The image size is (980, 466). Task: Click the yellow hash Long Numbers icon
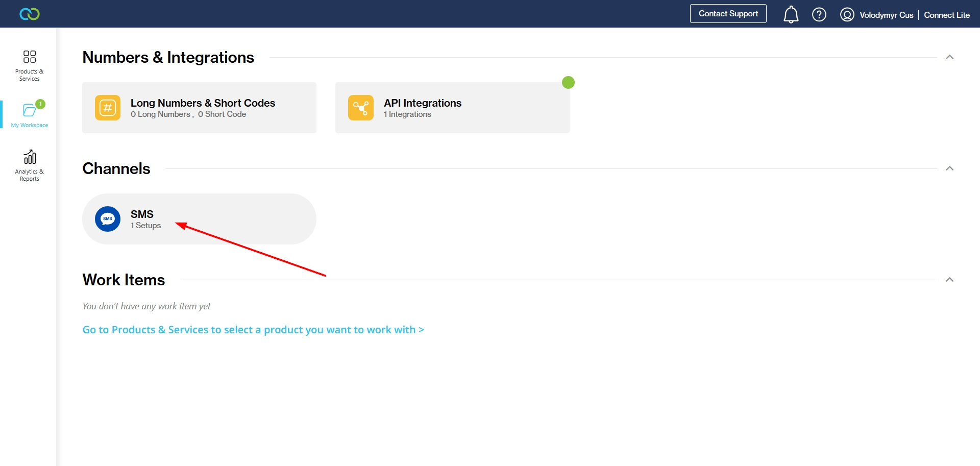pyautogui.click(x=108, y=108)
